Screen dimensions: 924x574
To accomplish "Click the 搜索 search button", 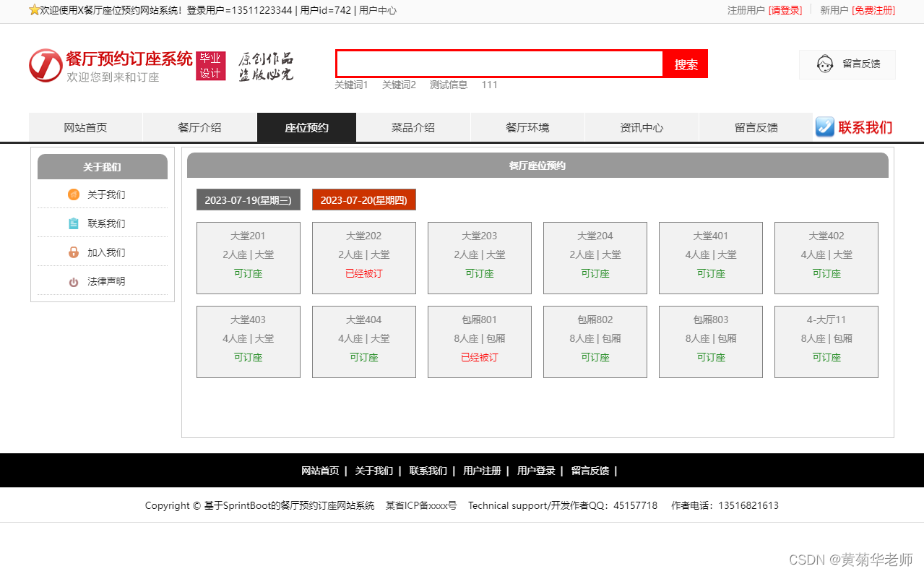I will click(685, 64).
